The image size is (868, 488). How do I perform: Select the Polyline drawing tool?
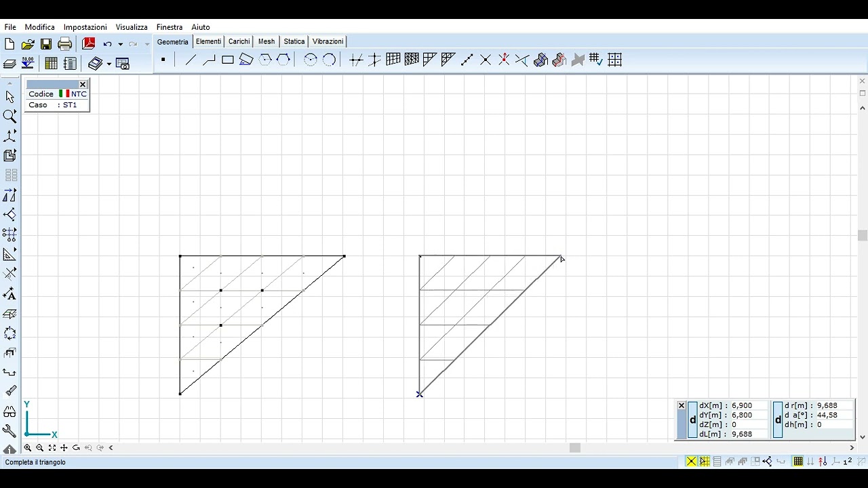click(x=209, y=60)
